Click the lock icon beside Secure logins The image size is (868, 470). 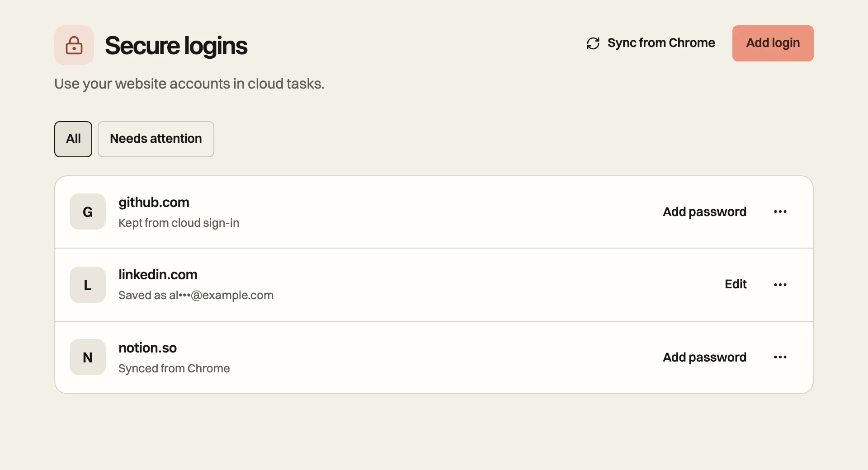pos(74,45)
